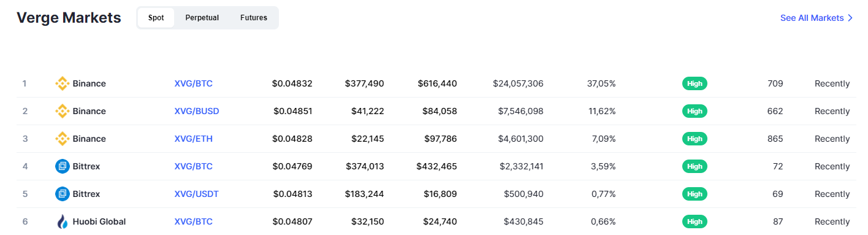This screenshot has width=868, height=235.
Task: Click the Huobi Global exchange name
Action: 99,222
